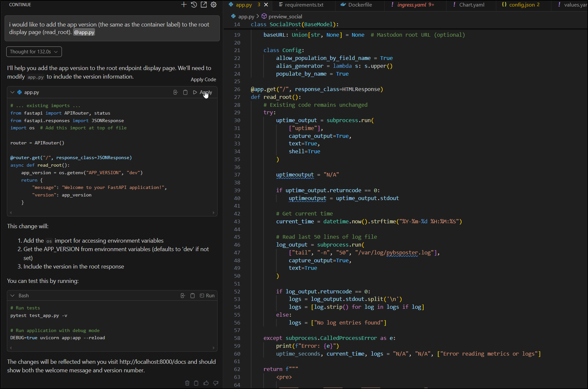The image size is (588, 389).
Task: Insert app.py code block at cursor
Action: click(x=176, y=92)
